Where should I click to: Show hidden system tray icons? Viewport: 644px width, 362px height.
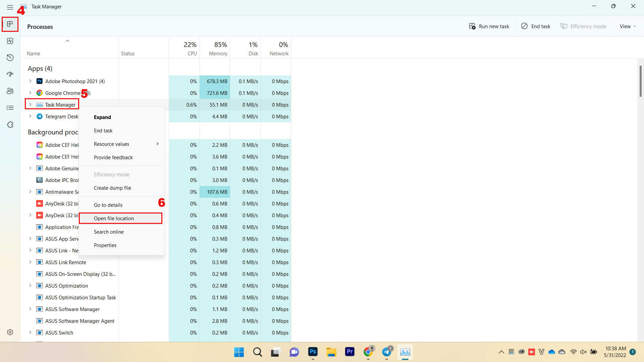click(x=501, y=352)
